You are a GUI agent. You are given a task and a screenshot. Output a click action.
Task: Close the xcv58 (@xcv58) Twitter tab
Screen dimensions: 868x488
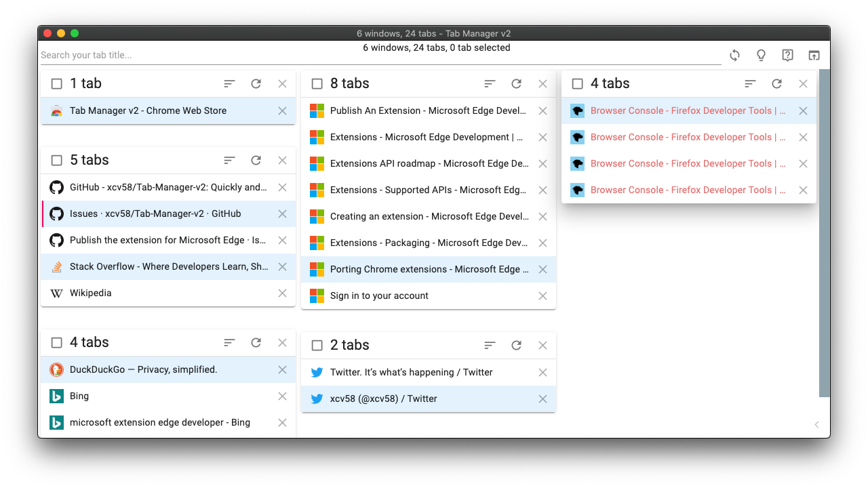click(x=543, y=399)
